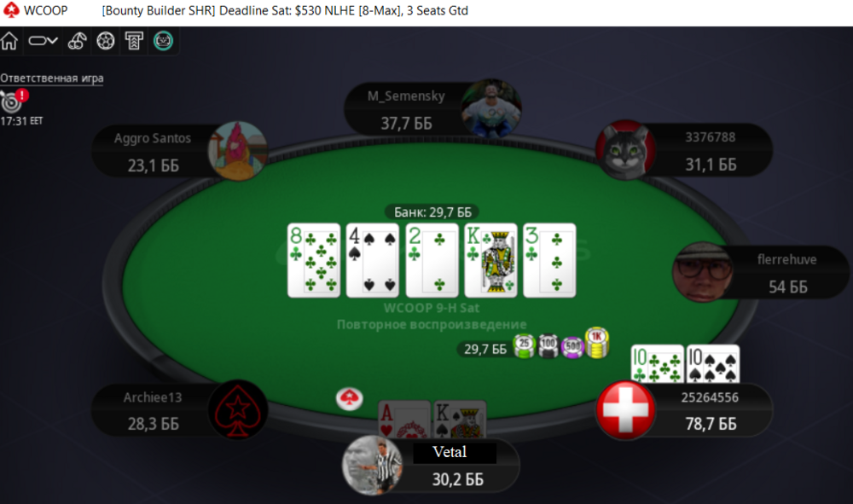The height and width of the screenshot is (504, 853).
Task: Open the sports soccer ball icon
Action: (x=106, y=41)
